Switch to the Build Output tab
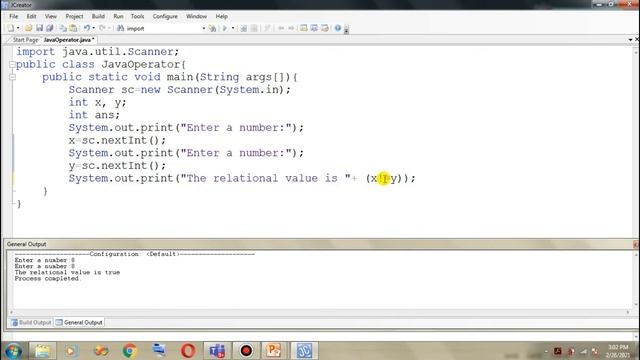640x360 pixels. 31,322
